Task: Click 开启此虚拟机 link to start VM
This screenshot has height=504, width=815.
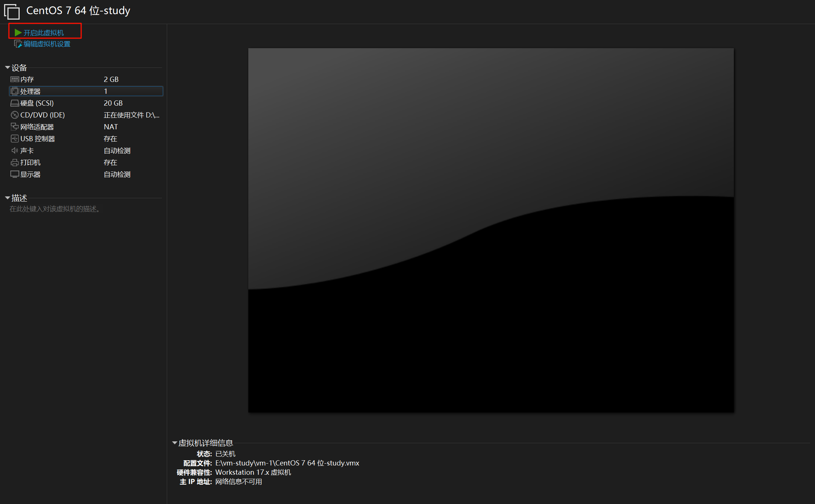Action: 44,33
